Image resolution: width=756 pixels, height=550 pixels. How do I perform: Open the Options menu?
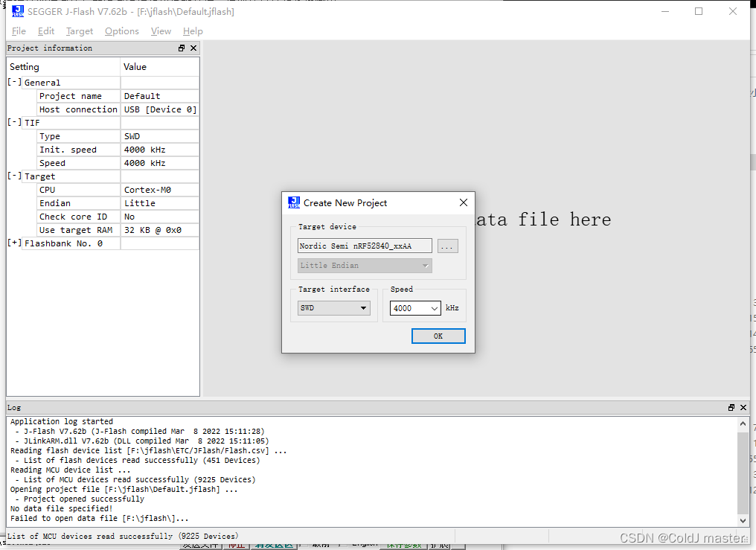coord(122,31)
